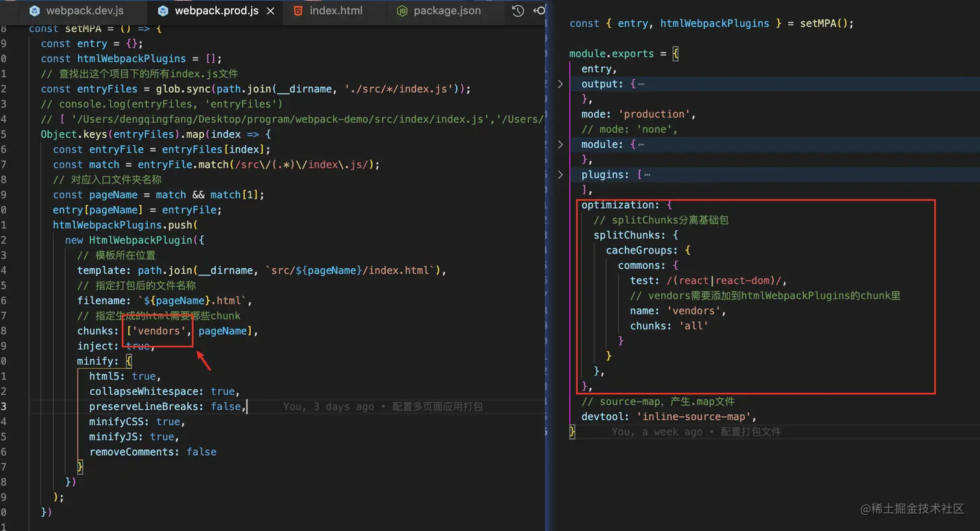Click the 'Object.keys(entryFiles).map' line
980x531 pixels.
pyautogui.click(x=156, y=134)
